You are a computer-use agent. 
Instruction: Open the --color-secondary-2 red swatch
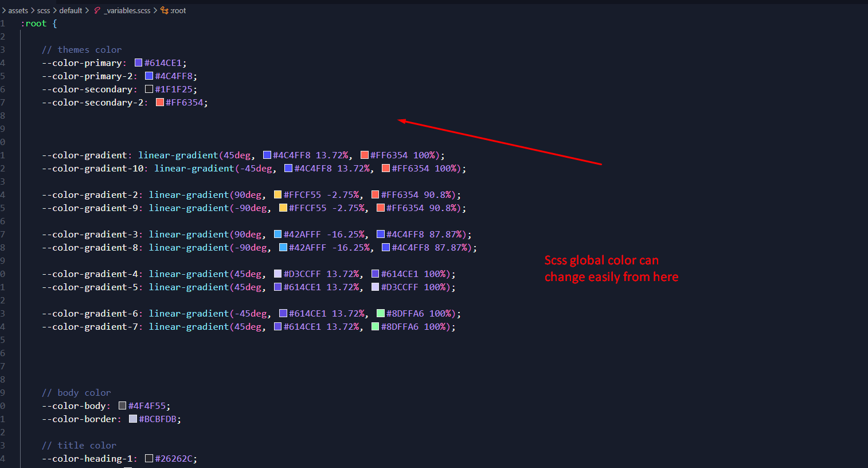160,103
